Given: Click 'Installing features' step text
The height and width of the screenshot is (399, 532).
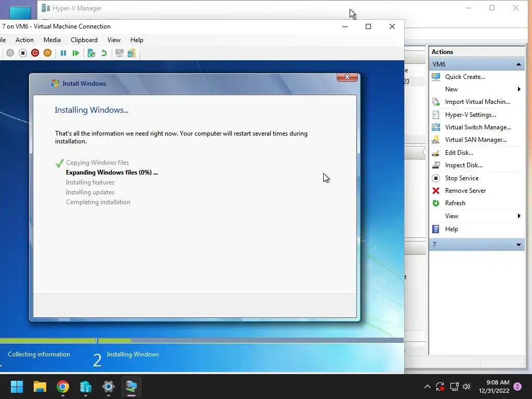Looking at the screenshot, I should click(90, 182).
